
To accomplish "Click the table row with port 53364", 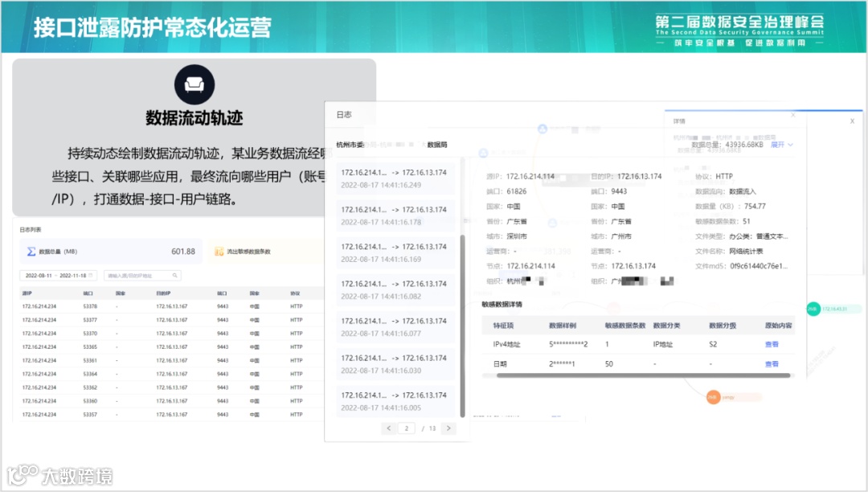I will point(172,374).
